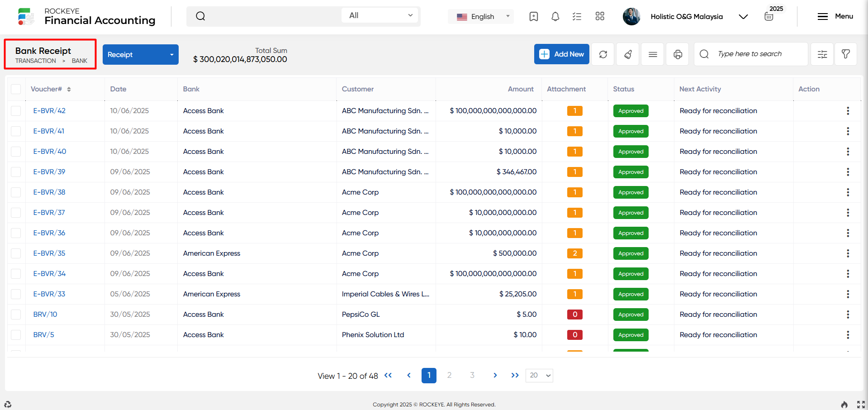Screen dimensions: 868x410
Task: Select current page 1 button
Action: coord(429,376)
